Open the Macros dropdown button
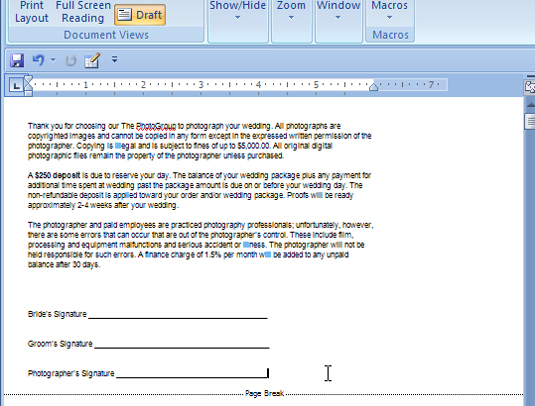This screenshot has height=406, width=535. 389,11
